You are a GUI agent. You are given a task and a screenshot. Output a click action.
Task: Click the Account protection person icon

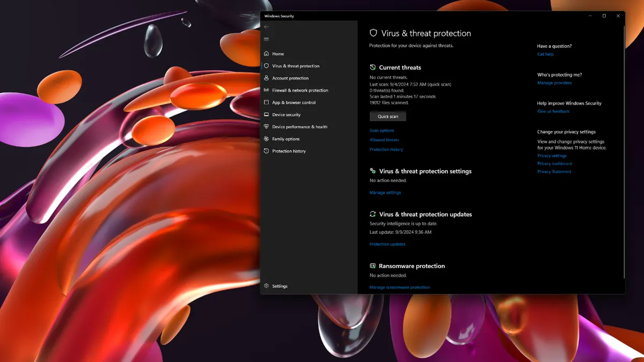pyautogui.click(x=266, y=78)
